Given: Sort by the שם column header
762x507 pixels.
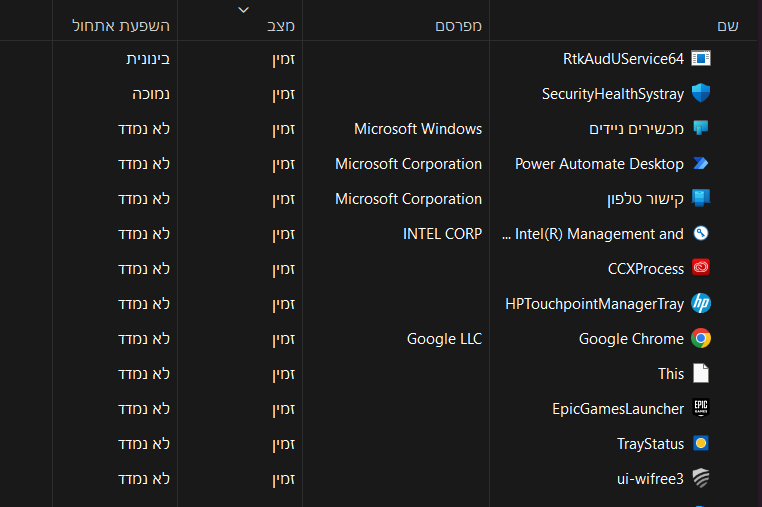Looking at the screenshot, I should coord(728,25).
